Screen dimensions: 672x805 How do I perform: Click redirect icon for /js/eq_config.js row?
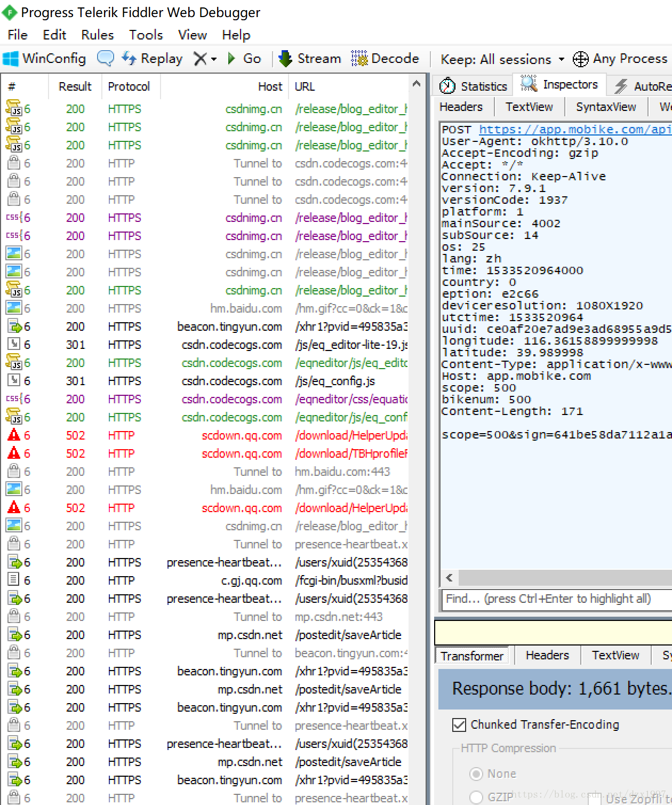pyautogui.click(x=14, y=381)
